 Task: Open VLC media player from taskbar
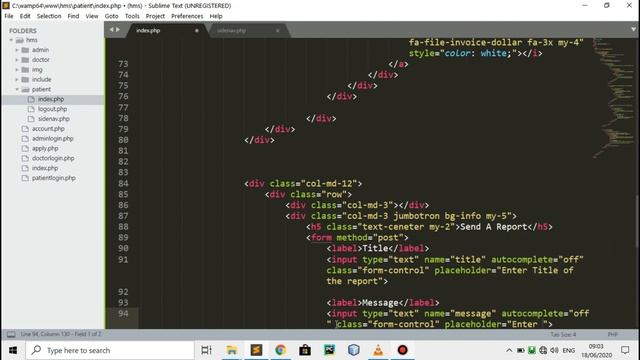point(378,350)
